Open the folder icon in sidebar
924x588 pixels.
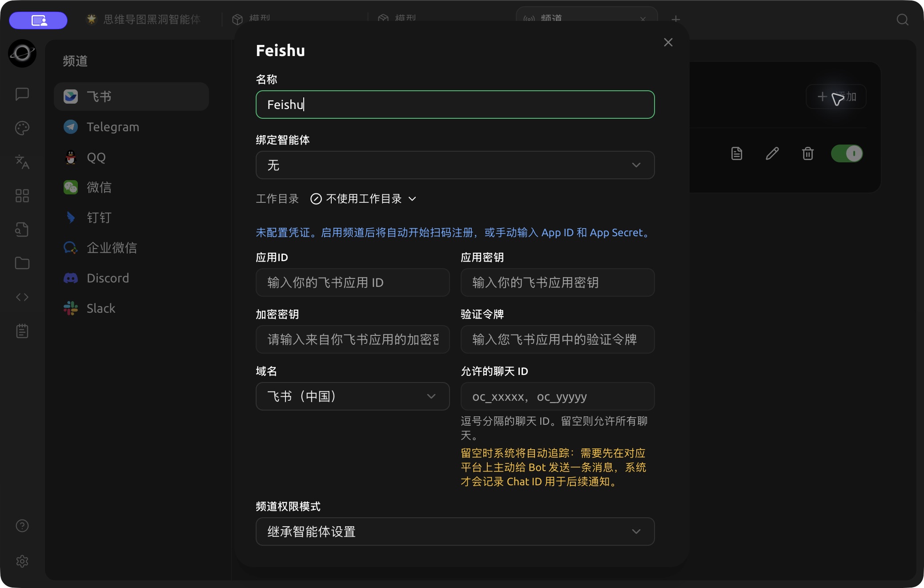(22, 263)
